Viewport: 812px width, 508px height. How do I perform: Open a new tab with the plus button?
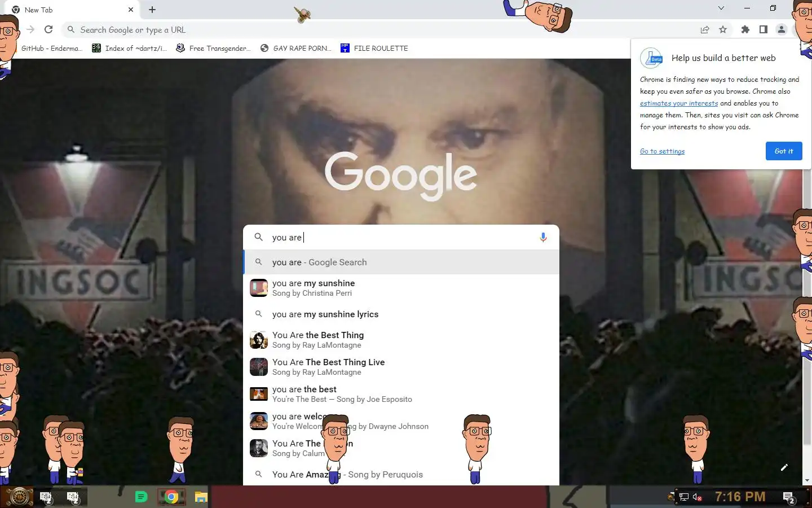(152, 10)
